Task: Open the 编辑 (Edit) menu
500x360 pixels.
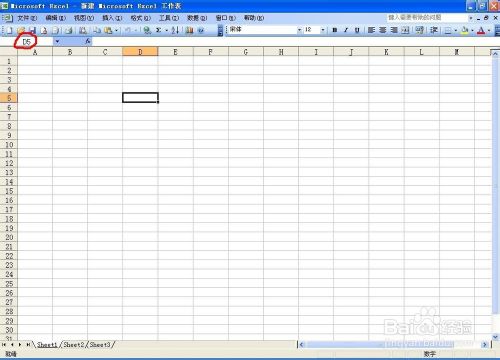Action: pyautogui.click(x=55, y=18)
